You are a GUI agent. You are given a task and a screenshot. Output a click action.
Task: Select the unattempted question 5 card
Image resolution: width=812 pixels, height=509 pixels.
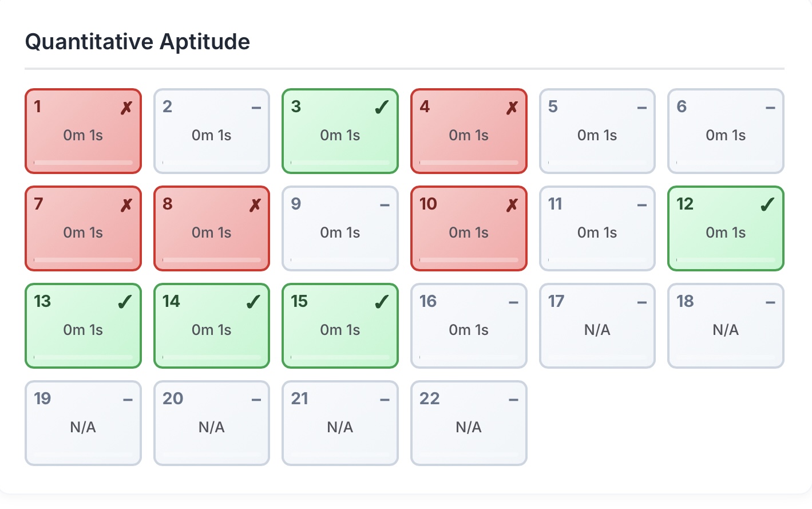click(597, 131)
